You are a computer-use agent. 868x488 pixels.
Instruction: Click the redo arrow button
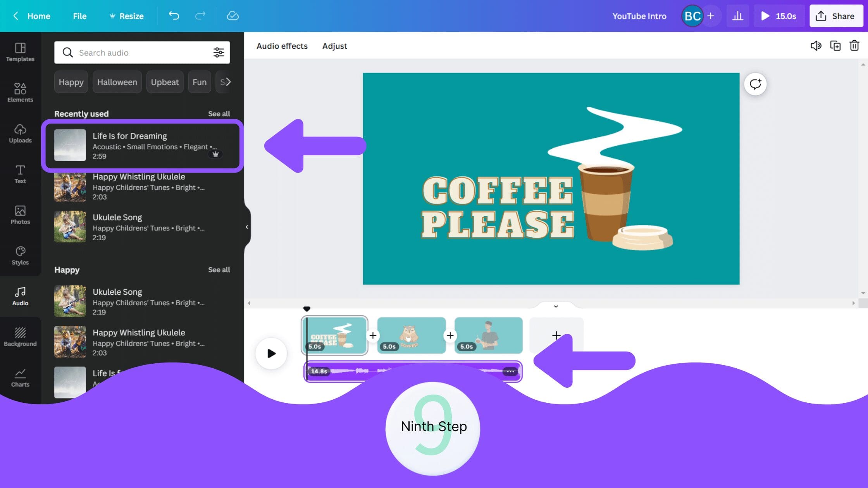tap(201, 16)
